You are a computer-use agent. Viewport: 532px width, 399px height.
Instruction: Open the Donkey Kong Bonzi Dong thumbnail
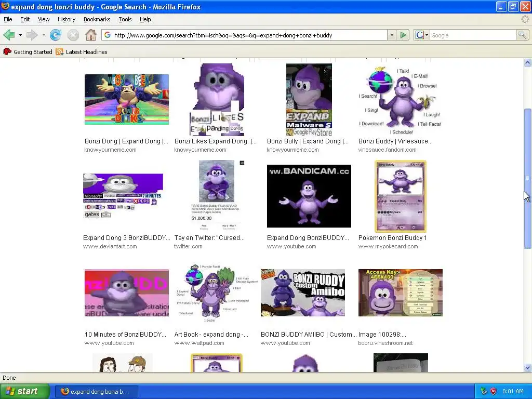127,99
